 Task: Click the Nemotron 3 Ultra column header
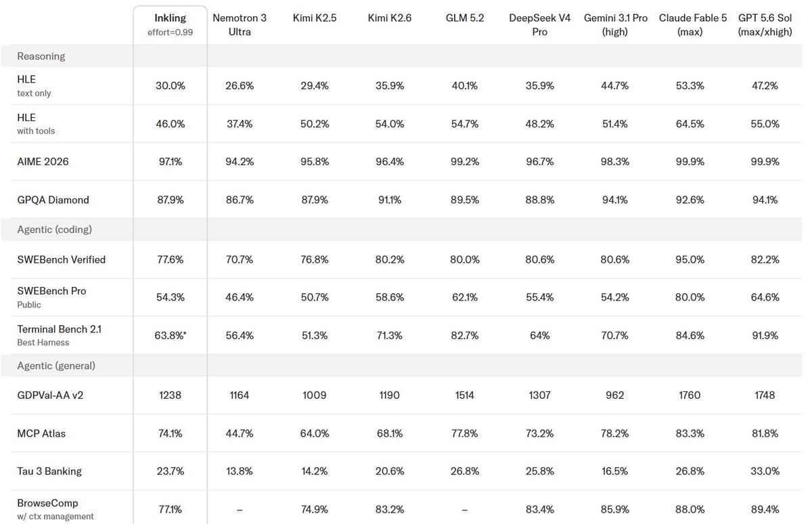240,24
